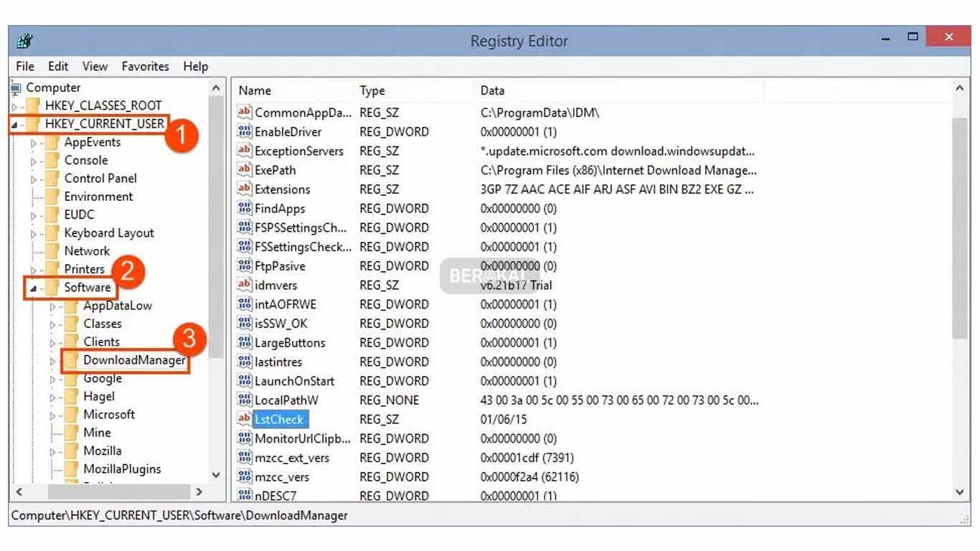The image size is (980, 551).
Task: Click the '01/06/15' data cell
Action: 504,420
